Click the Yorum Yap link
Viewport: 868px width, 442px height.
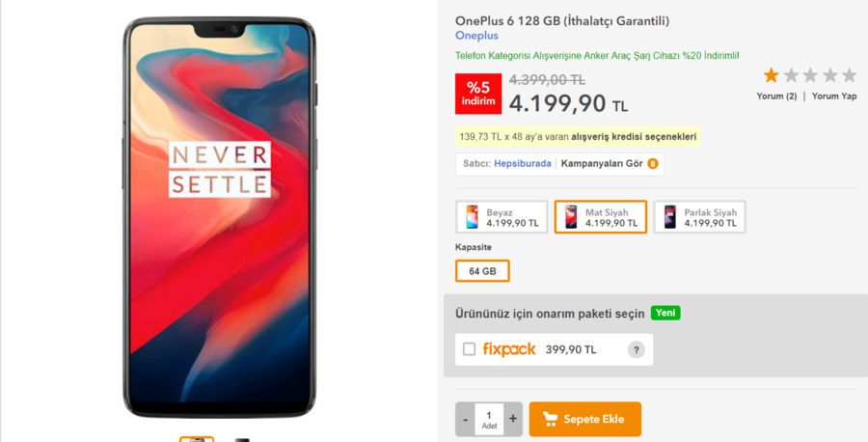[834, 96]
